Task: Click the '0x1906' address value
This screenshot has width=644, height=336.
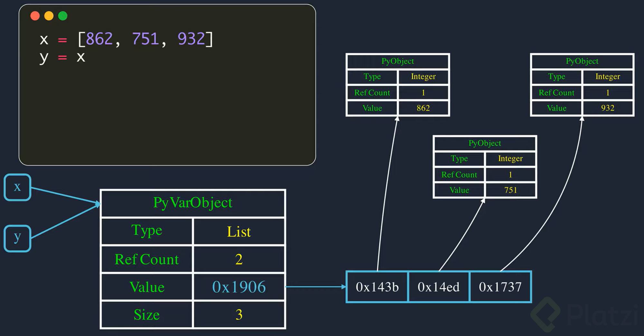Action: click(239, 287)
